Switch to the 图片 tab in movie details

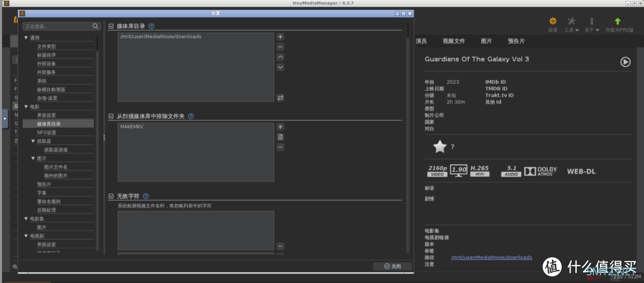(x=487, y=41)
